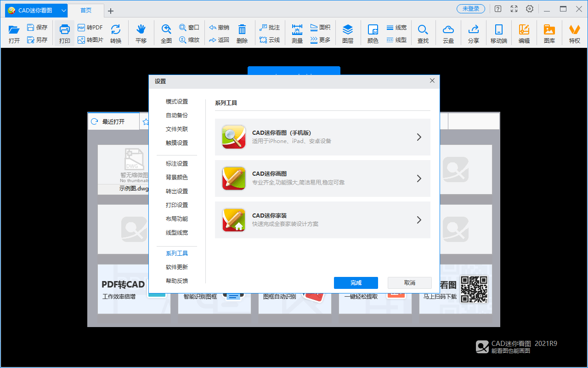Select 线型 (Line type) tool
The image size is (588, 368).
coord(396,40)
